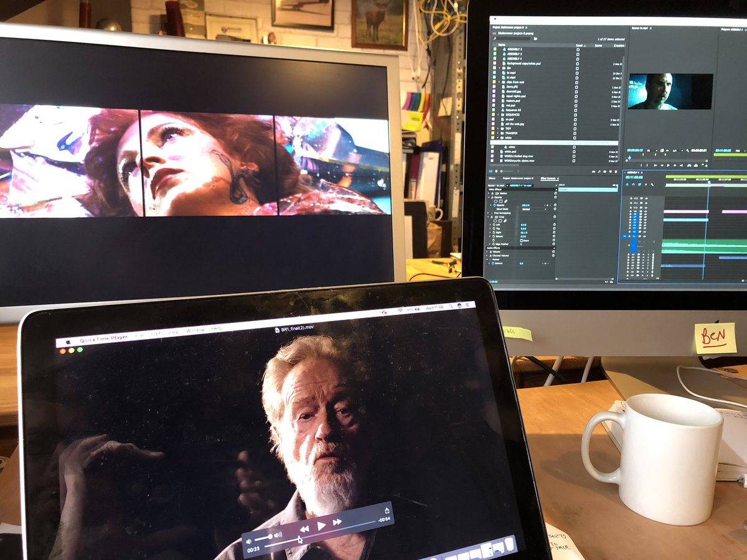Viewport: 747px width, 560px height.
Task: Open the Window menu in QuickTime
Action: pos(196,330)
